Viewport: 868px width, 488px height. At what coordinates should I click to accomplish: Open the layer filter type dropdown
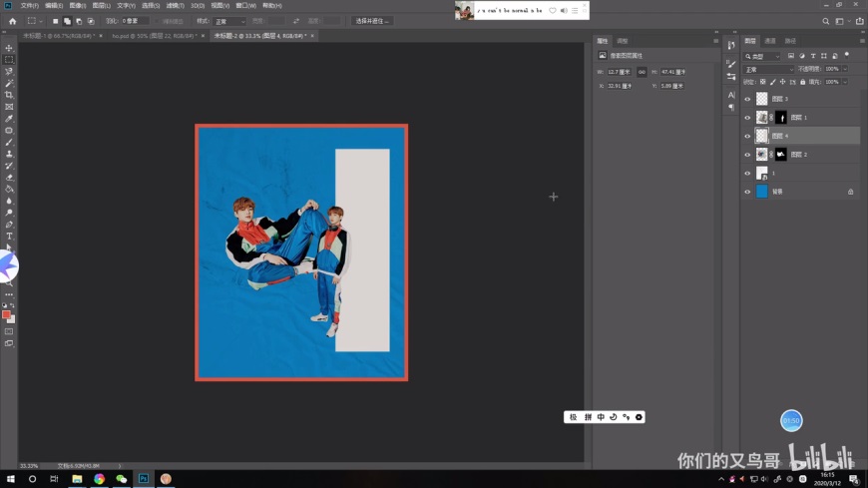pos(761,56)
